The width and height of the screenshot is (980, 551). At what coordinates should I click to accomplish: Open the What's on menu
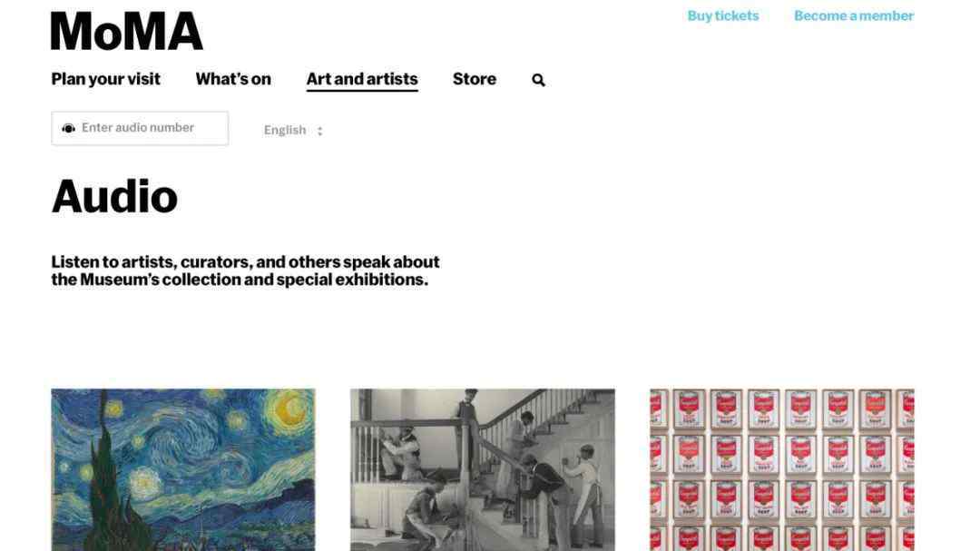click(233, 79)
